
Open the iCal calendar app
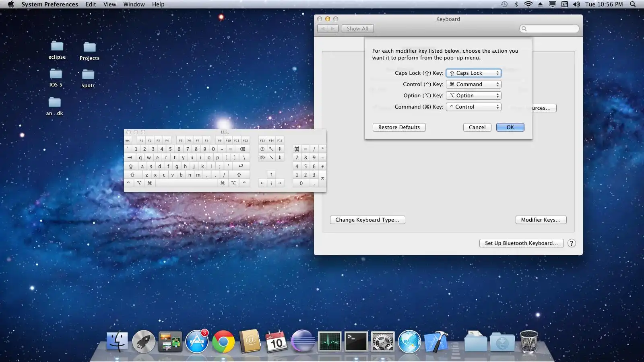coord(277,342)
